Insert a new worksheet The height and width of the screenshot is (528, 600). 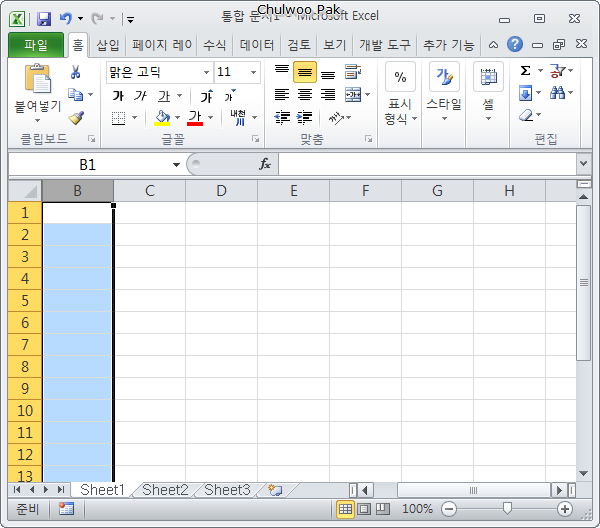point(275,490)
